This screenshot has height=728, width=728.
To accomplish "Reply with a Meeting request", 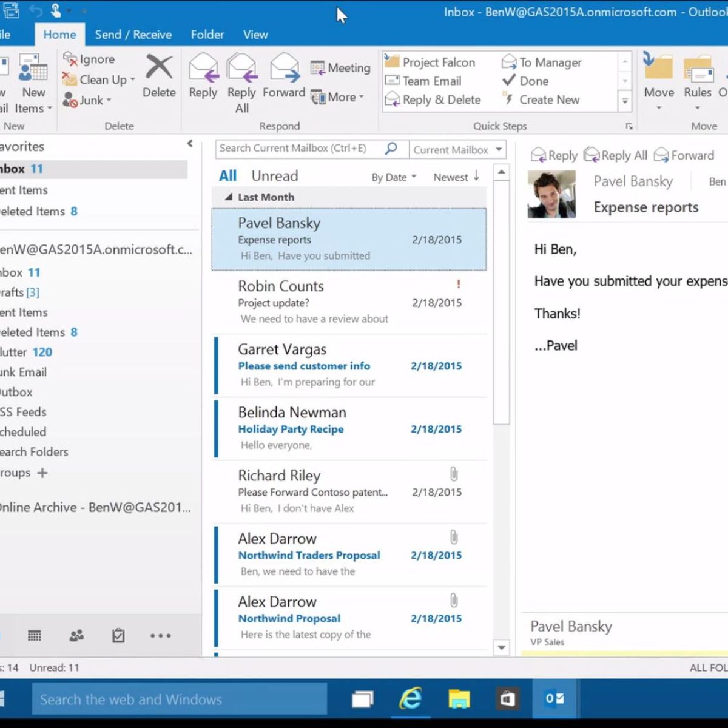I will click(340, 67).
